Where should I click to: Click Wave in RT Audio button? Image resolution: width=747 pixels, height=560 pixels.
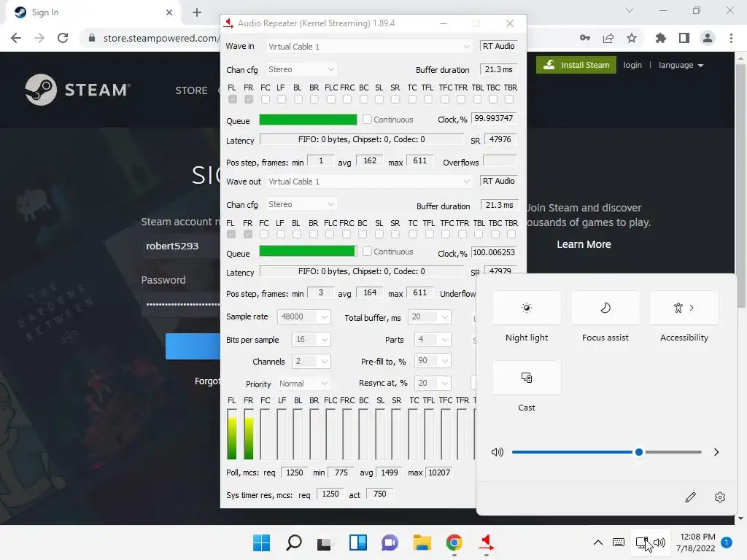498,46
